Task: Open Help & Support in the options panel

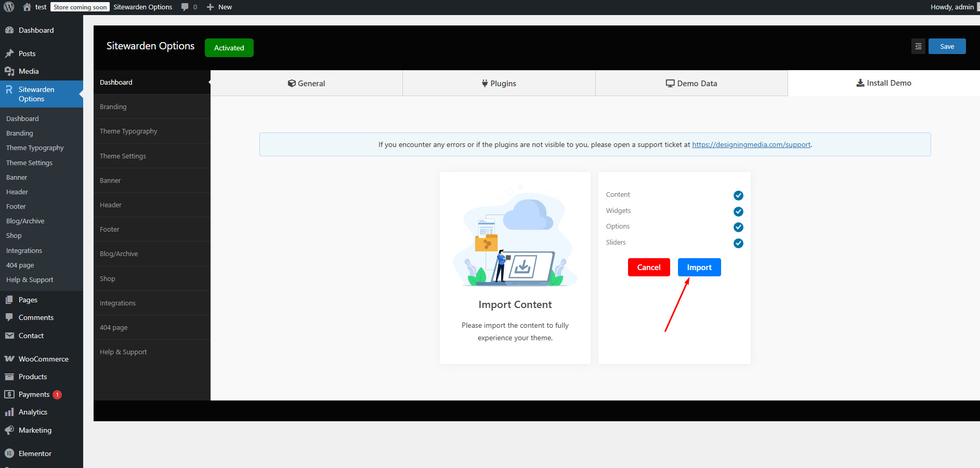Action: pyautogui.click(x=152, y=352)
